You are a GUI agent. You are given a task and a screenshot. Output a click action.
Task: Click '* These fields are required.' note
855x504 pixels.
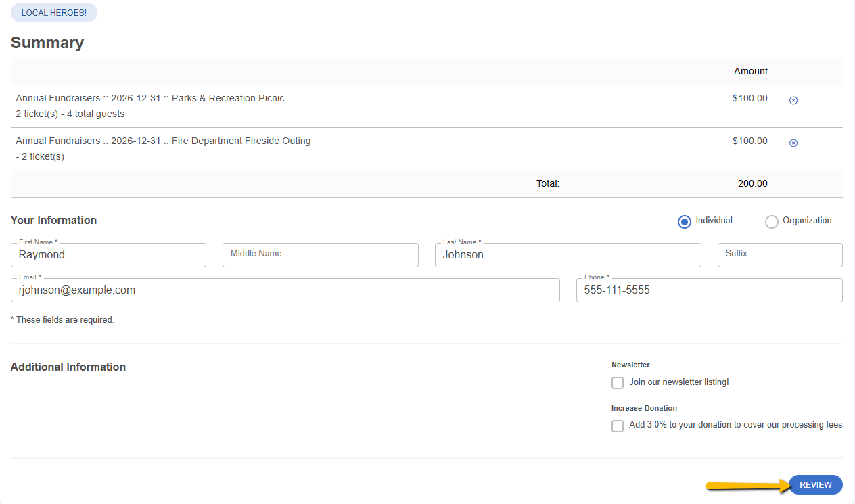pyautogui.click(x=62, y=319)
